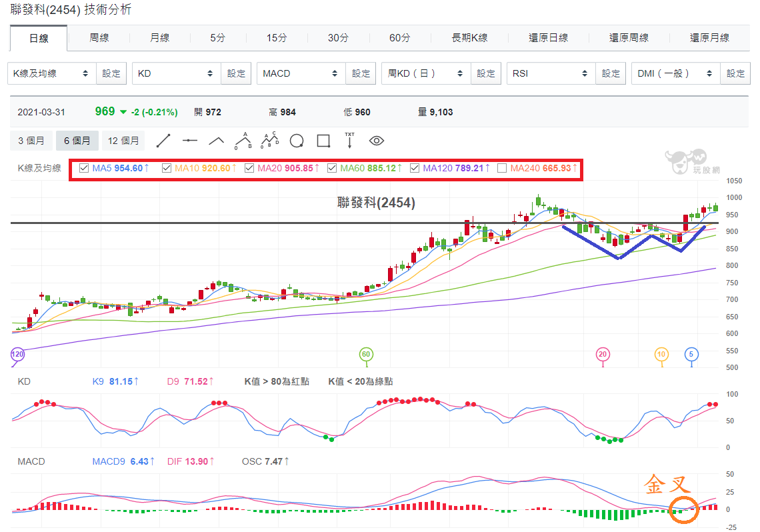Click the pink 20 moving-average marker
Image resolution: width=760 pixels, height=532 pixels.
click(x=603, y=354)
